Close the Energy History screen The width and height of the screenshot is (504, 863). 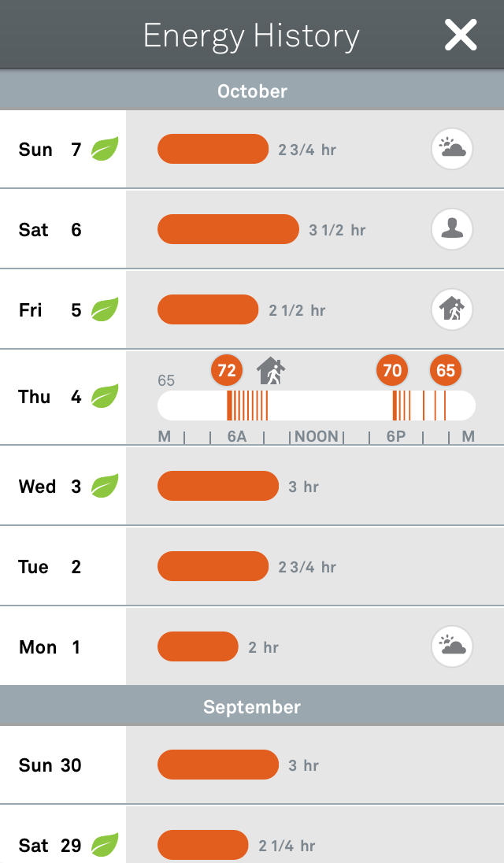tap(461, 35)
